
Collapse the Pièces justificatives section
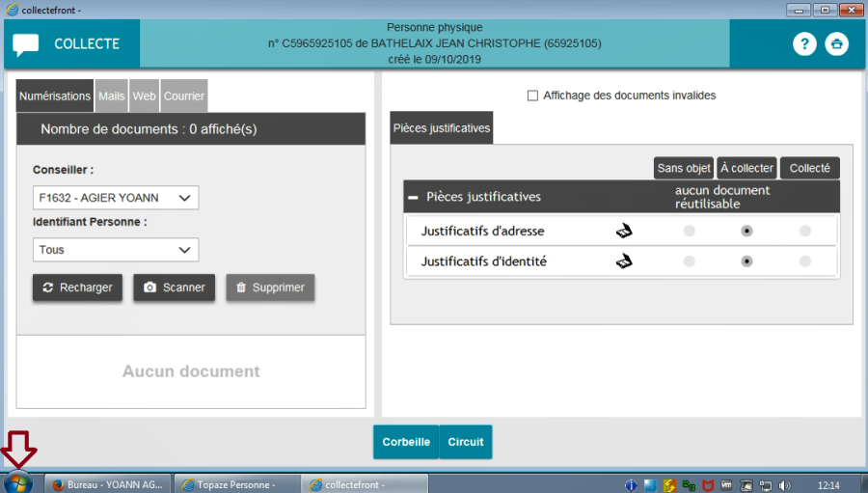pos(413,197)
